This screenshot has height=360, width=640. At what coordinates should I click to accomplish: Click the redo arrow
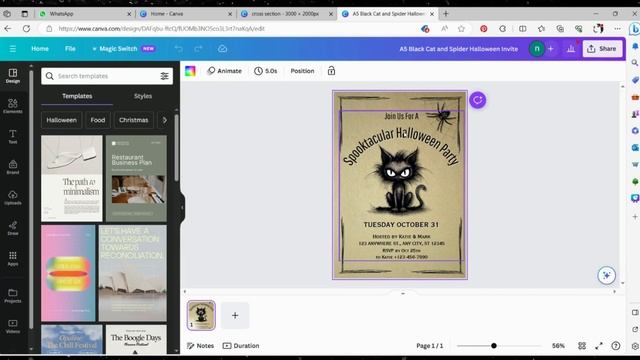(x=198, y=49)
